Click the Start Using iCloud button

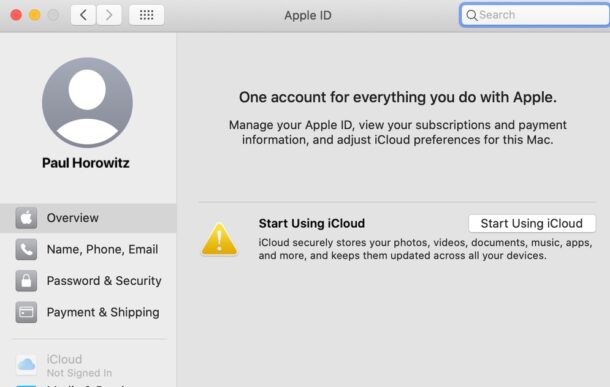pyautogui.click(x=532, y=224)
